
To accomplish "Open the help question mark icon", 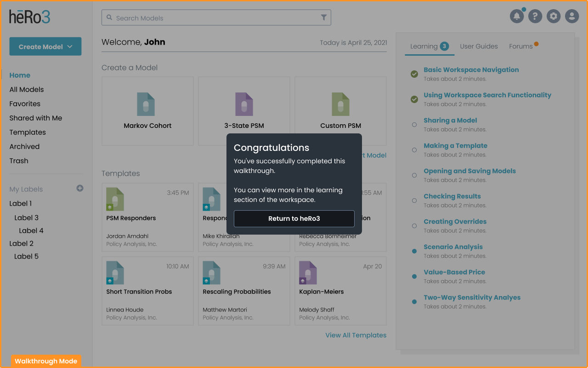I will pyautogui.click(x=535, y=17).
